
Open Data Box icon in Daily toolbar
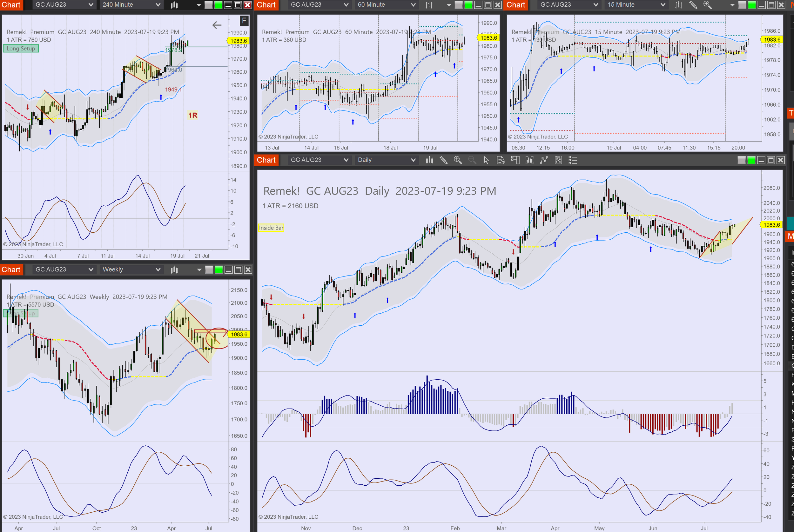pos(500,160)
